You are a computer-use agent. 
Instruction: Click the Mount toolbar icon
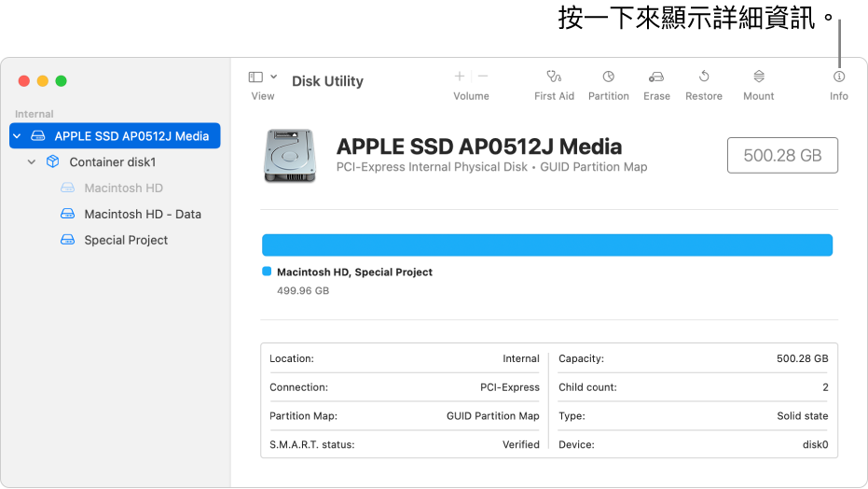click(x=759, y=77)
